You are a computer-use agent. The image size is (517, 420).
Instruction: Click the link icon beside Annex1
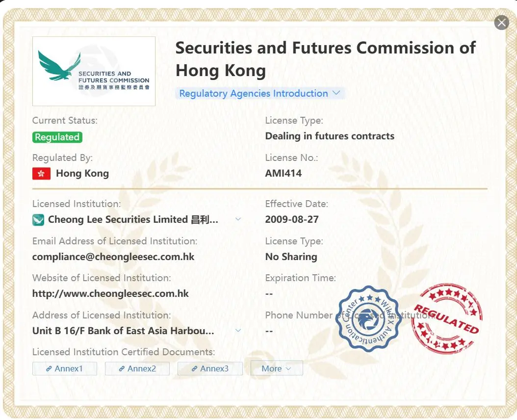tap(49, 369)
